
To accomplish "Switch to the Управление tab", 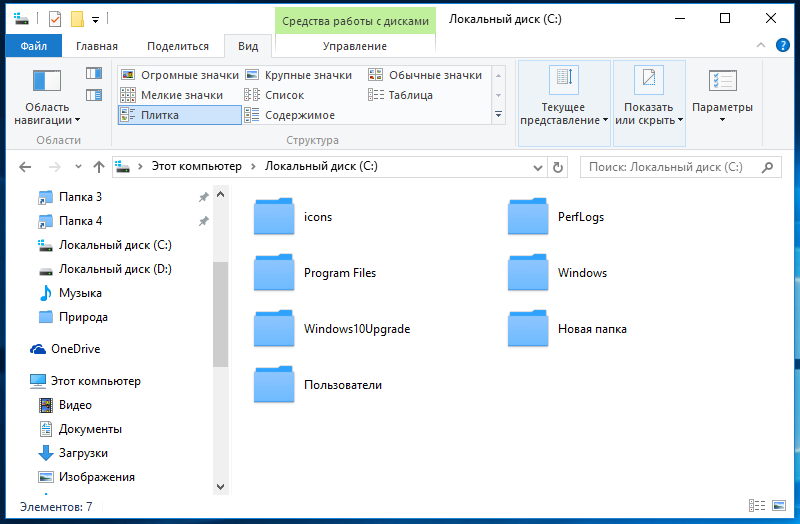I will 355,46.
